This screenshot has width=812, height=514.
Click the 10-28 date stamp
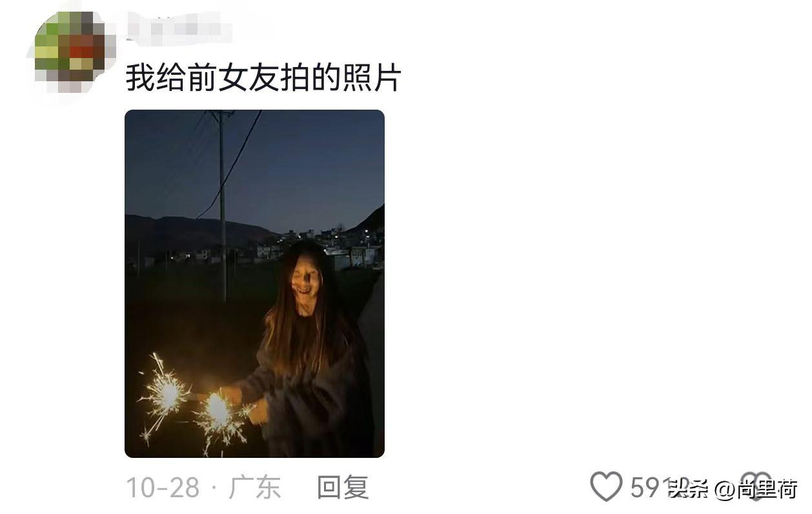pos(163,488)
